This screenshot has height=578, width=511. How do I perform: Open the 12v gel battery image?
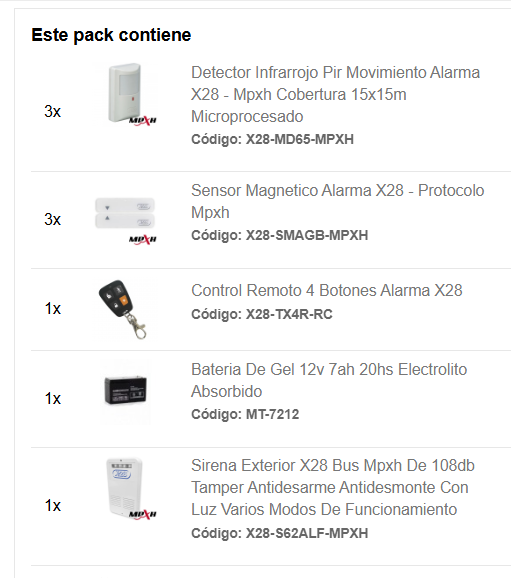[x=125, y=391]
